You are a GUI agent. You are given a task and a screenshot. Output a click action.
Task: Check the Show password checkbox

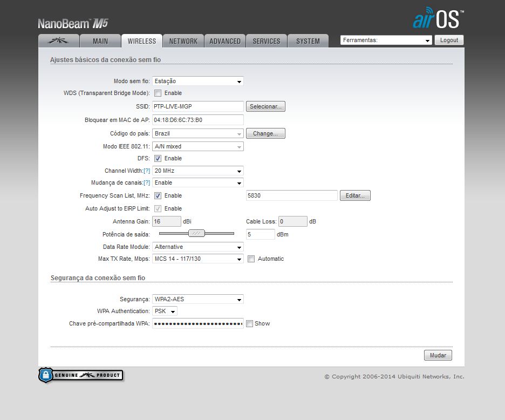250,323
